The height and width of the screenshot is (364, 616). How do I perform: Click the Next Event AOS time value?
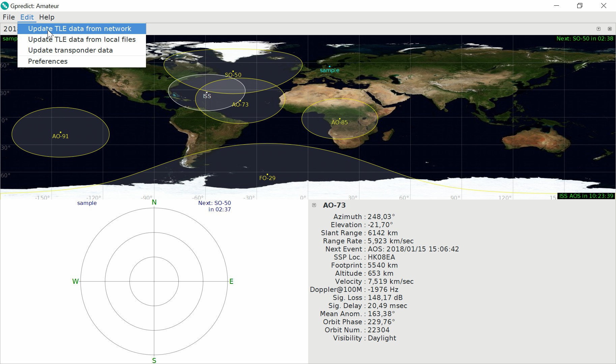(x=413, y=249)
